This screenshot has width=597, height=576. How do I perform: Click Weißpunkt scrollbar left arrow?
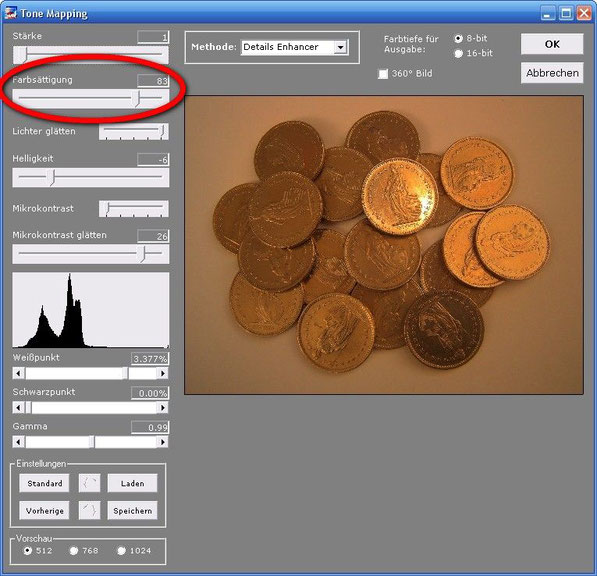click(18, 373)
